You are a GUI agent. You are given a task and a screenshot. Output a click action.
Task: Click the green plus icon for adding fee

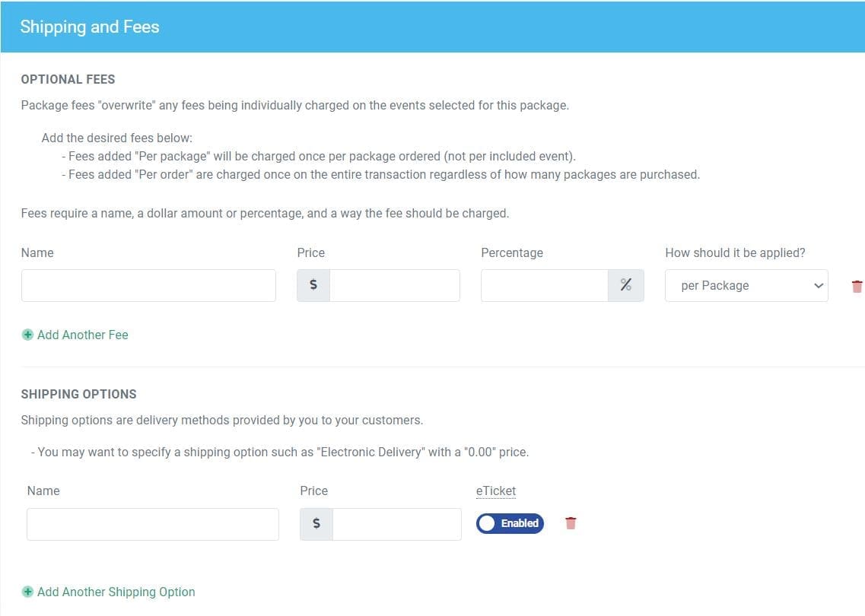[27, 335]
